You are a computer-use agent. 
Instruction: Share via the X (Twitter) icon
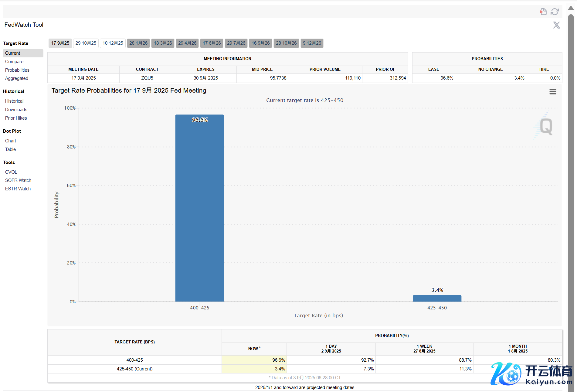point(556,25)
